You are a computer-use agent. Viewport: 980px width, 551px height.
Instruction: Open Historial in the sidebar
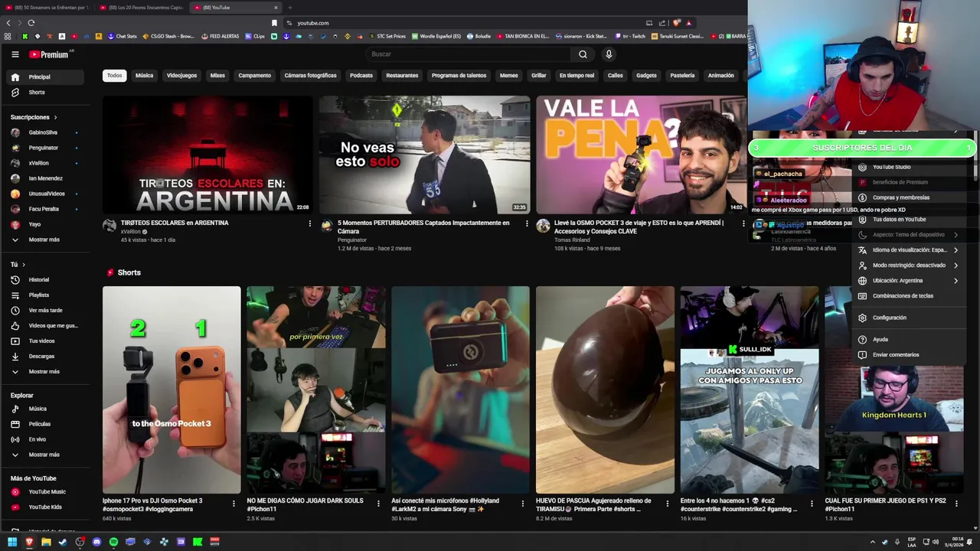pos(44,279)
